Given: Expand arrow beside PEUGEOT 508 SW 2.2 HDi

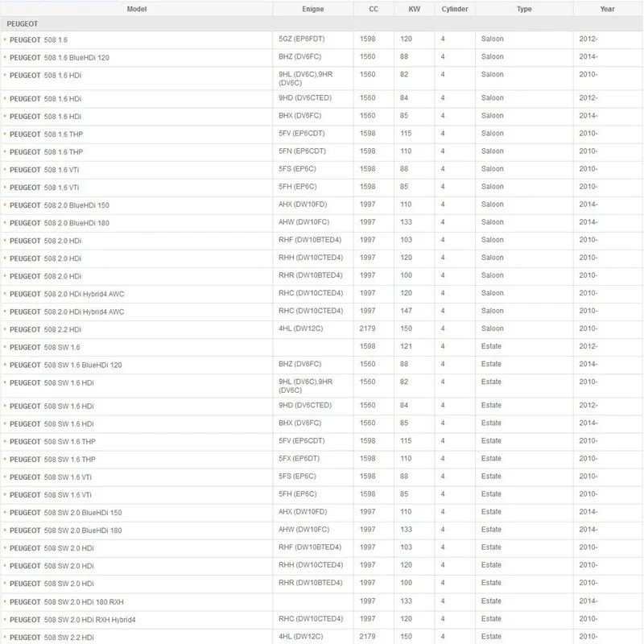Looking at the screenshot, I should (5, 637).
